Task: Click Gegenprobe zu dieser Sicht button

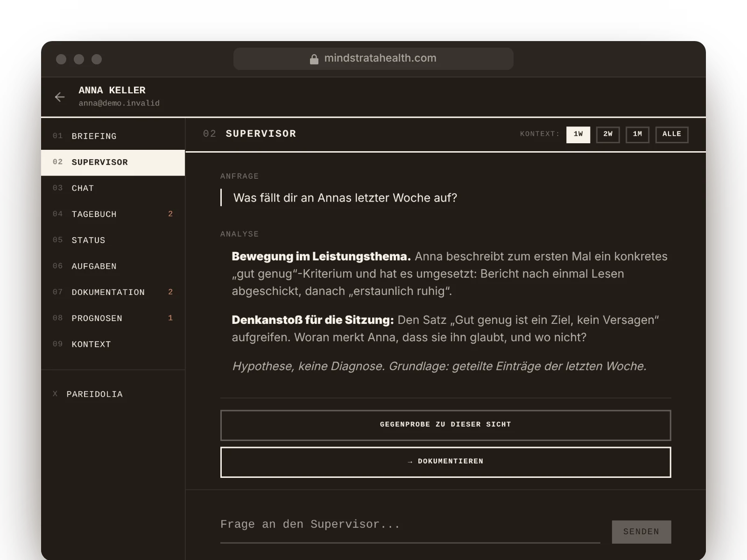Action: 446,425
